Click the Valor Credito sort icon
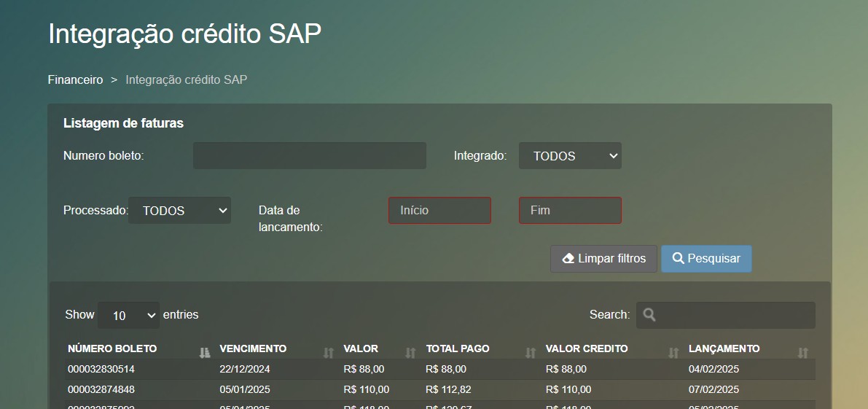 [673, 353]
